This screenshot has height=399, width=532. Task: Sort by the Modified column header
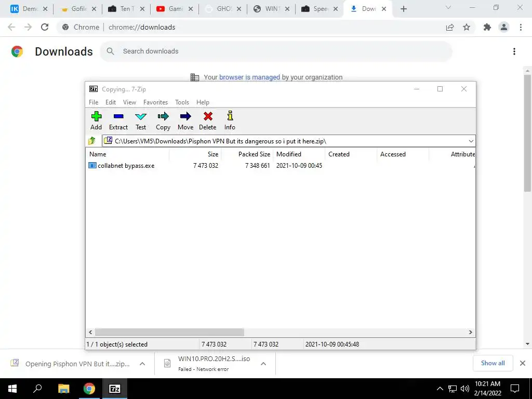pyautogui.click(x=299, y=154)
